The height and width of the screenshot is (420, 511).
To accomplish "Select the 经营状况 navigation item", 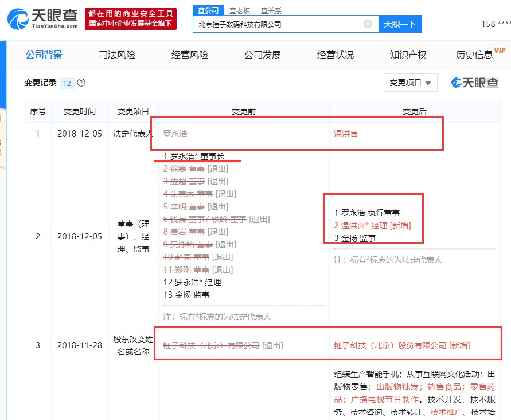I will [x=334, y=54].
